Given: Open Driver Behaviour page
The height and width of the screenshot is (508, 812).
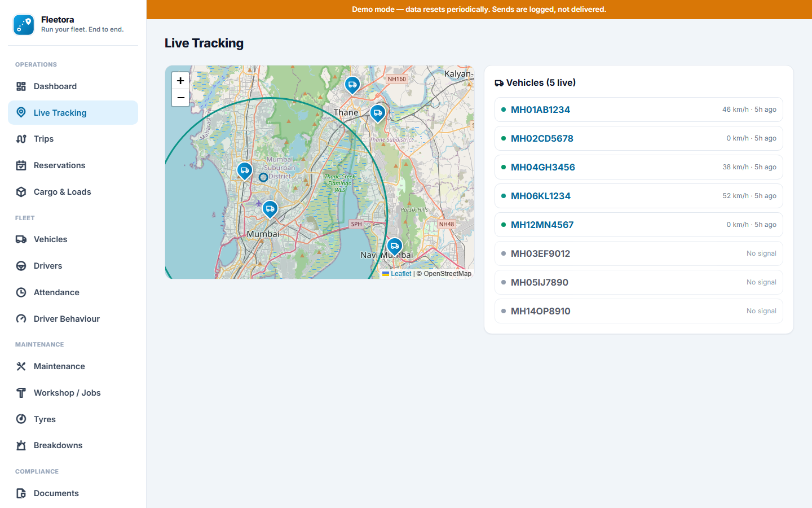Looking at the screenshot, I should pos(73,319).
